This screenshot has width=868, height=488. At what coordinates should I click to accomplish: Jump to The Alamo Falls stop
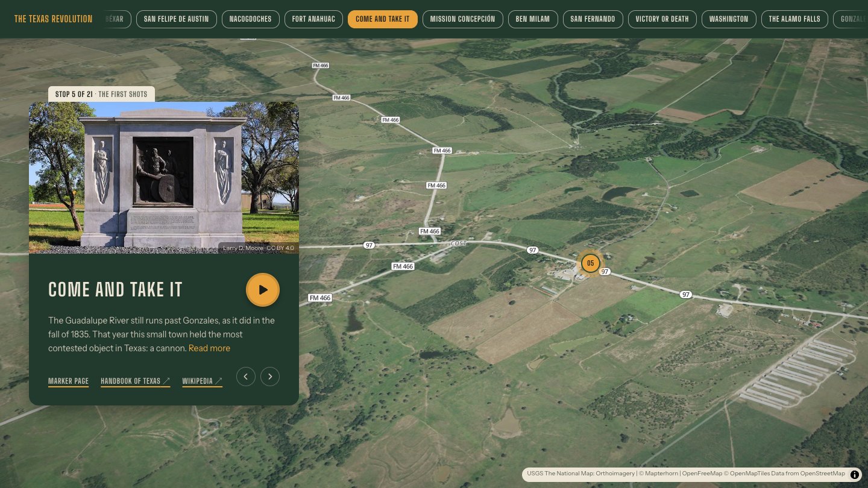point(794,19)
